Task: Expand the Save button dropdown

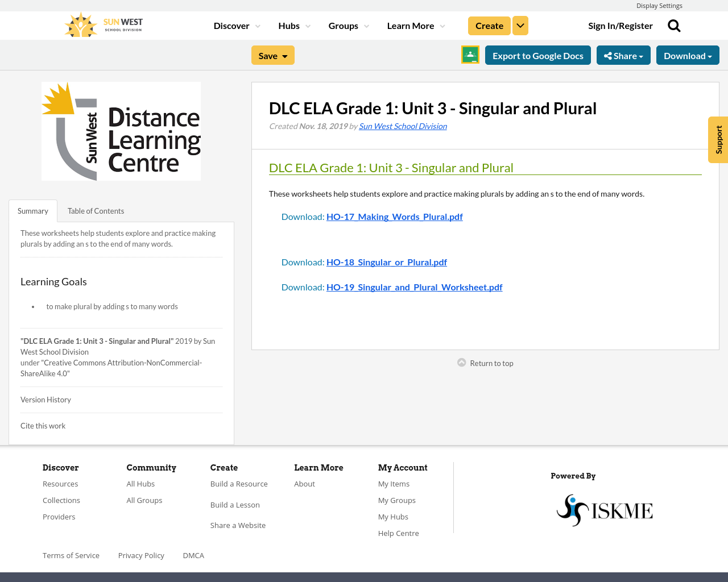Action: 284,55
